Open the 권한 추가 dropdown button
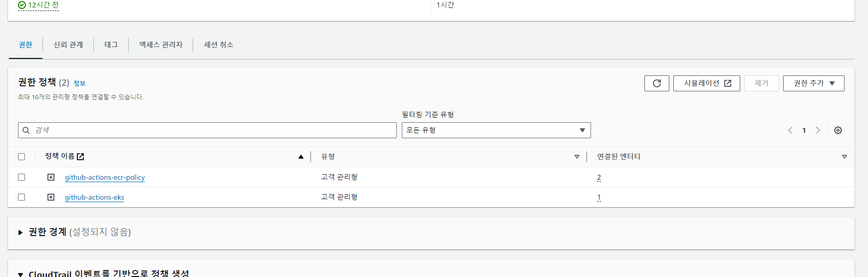 click(814, 83)
